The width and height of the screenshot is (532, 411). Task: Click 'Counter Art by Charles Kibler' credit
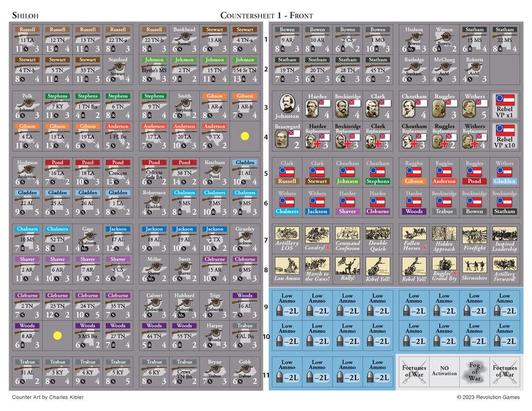click(47, 397)
